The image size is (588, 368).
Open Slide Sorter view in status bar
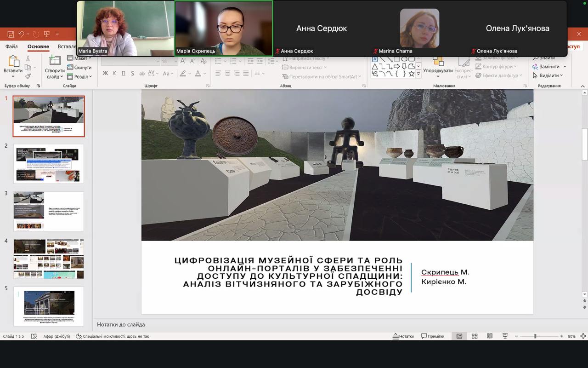475,336
